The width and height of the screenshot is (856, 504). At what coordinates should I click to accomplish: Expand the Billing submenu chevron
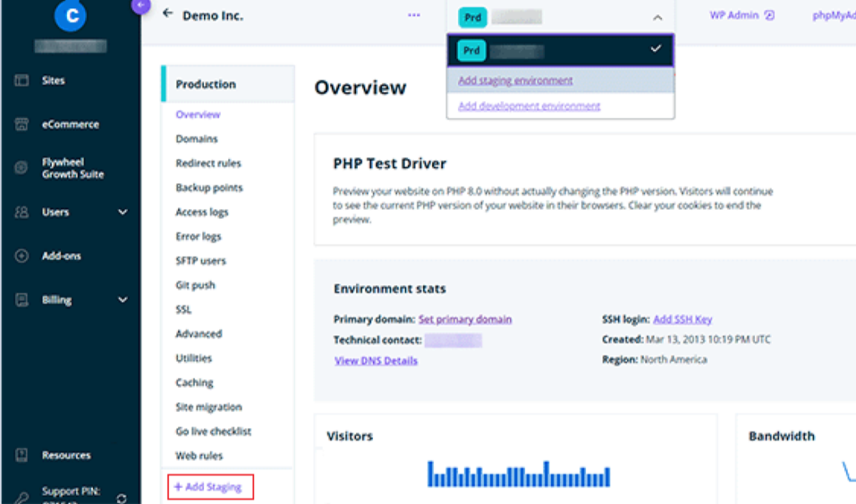[123, 300]
